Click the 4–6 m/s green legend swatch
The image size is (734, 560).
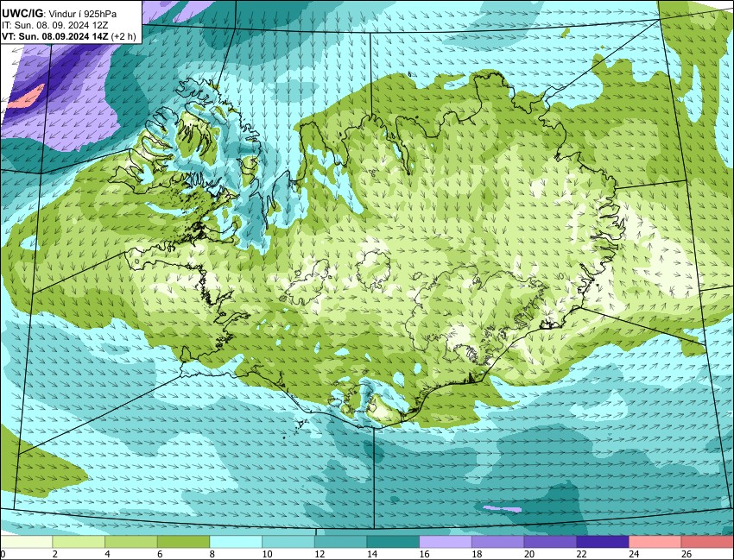point(131,542)
